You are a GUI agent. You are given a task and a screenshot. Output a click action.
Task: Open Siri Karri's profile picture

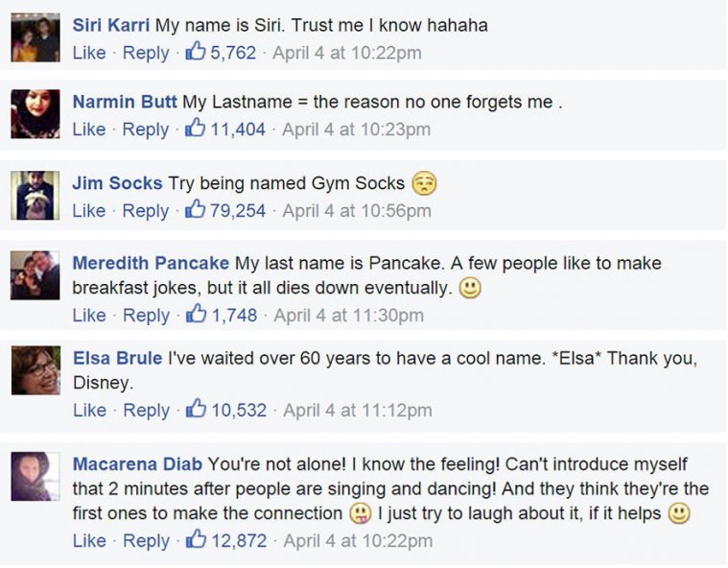tap(35, 38)
